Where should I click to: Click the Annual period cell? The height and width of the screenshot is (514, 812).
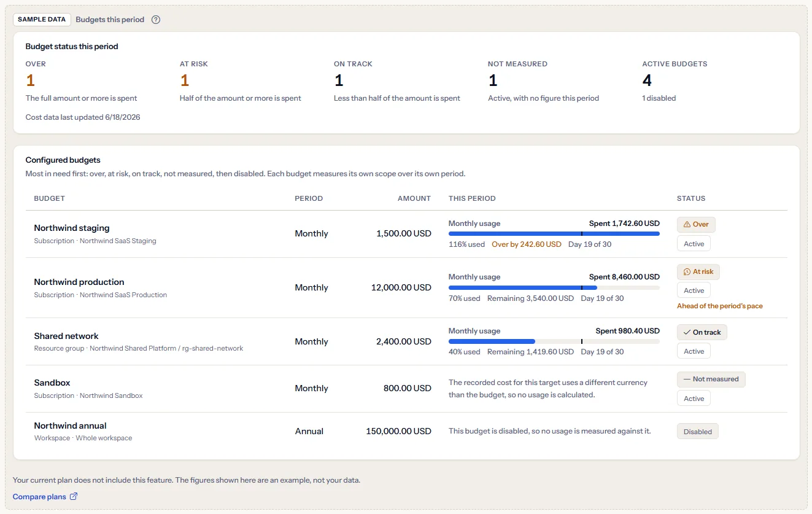(309, 431)
